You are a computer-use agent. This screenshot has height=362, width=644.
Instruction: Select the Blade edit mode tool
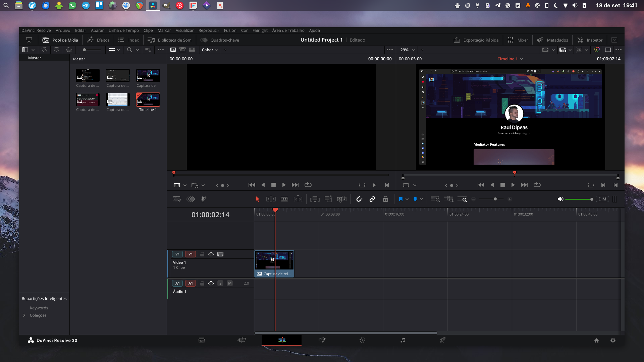[x=284, y=199]
